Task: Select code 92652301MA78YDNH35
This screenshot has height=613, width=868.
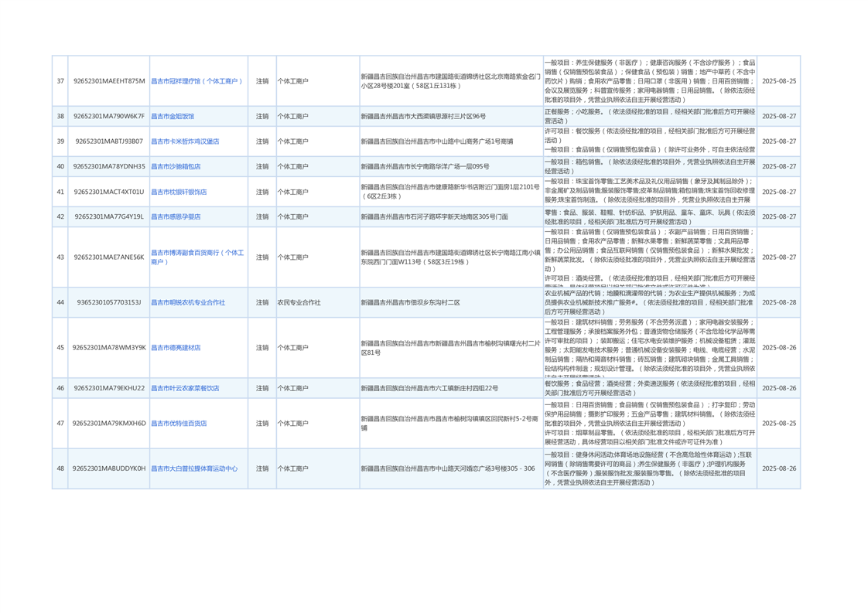Action: pos(109,166)
